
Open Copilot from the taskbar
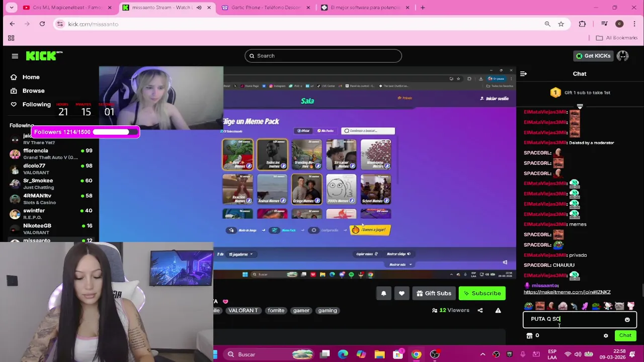coord(361,354)
